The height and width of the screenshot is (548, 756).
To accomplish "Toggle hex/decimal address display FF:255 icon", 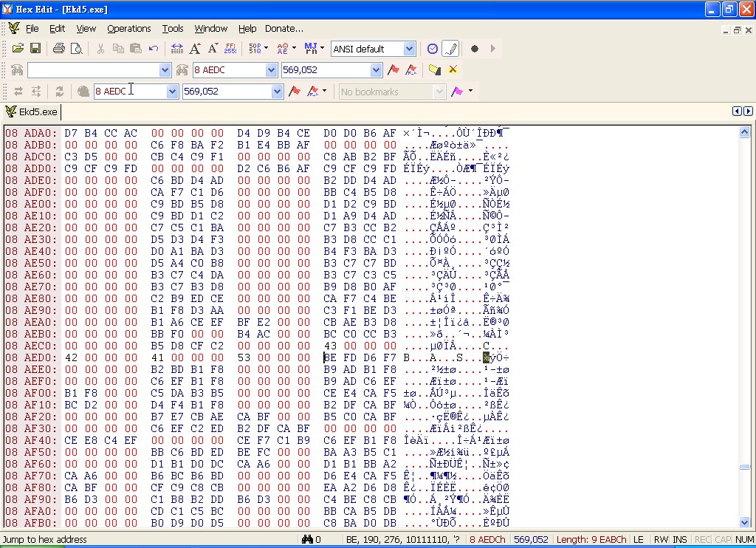I will click(230, 48).
